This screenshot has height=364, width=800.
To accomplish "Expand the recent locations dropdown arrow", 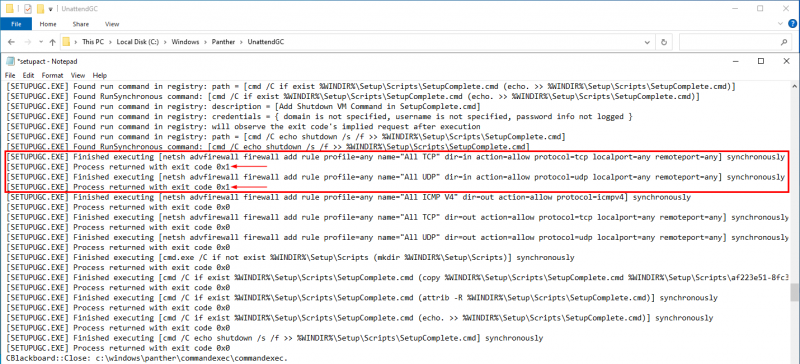I will (x=40, y=42).
